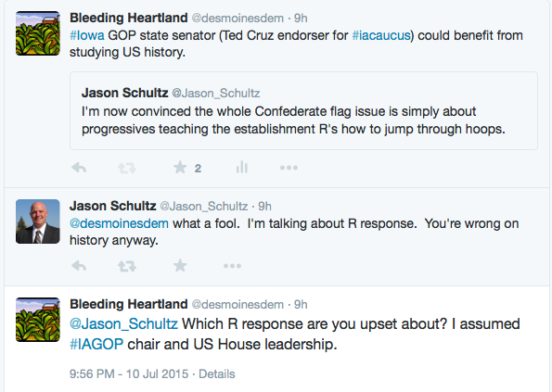552x392 pixels.
Task: Open the @desmoinesdem mention in Schultz's reply
Action: coord(119,223)
